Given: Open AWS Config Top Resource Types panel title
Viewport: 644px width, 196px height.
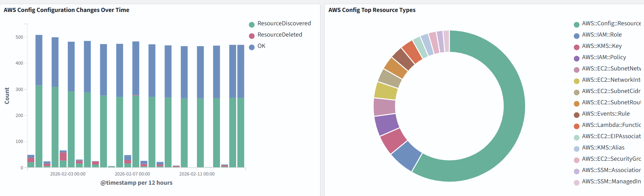Looking at the screenshot, I should (372, 10).
